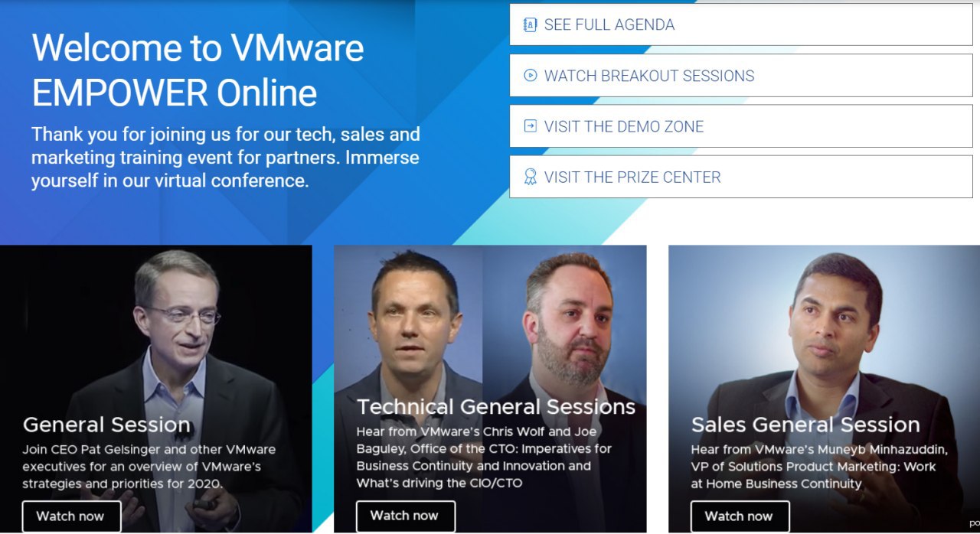
Task: Select the General Session heading
Action: coord(106,425)
